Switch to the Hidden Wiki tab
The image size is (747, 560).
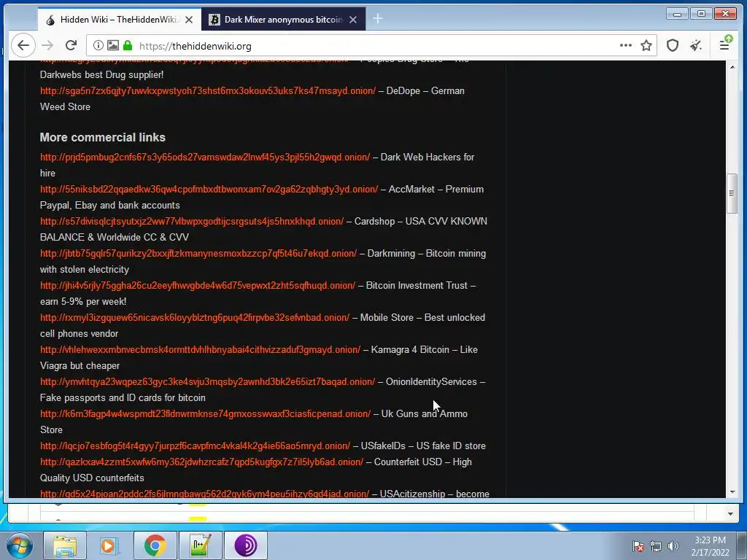[x=119, y=20]
